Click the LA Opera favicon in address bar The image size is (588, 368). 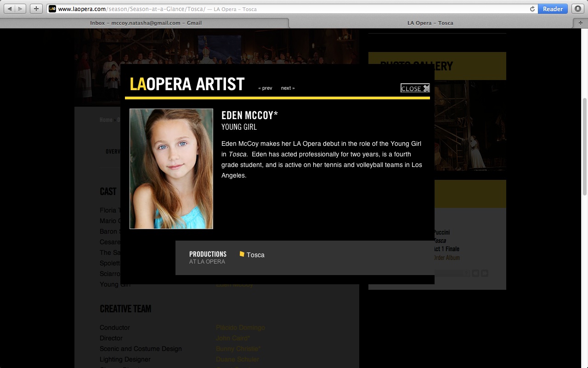tap(52, 9)
